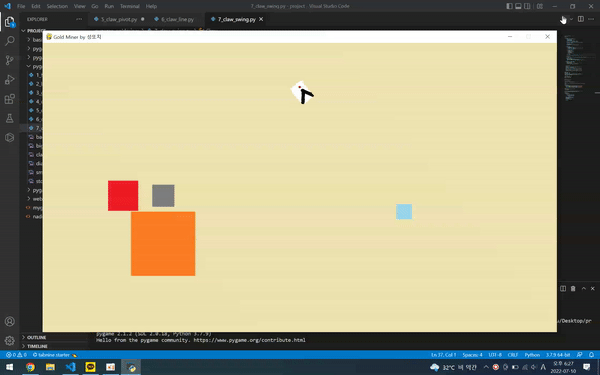
Task: Open Chrome from the taskbar
Action: (x=30, y=367)
